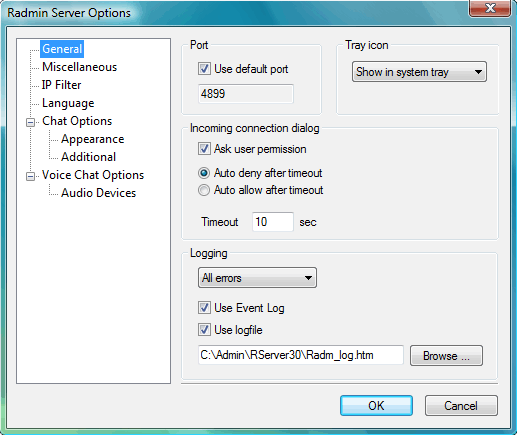Uncheck Use default port checkbox
The width and height of the screenshot is (517, 435).
204,69
